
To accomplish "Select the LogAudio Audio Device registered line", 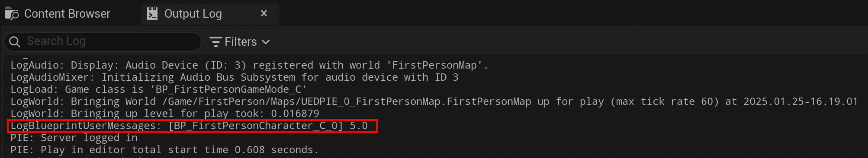I will click(249, 65).
